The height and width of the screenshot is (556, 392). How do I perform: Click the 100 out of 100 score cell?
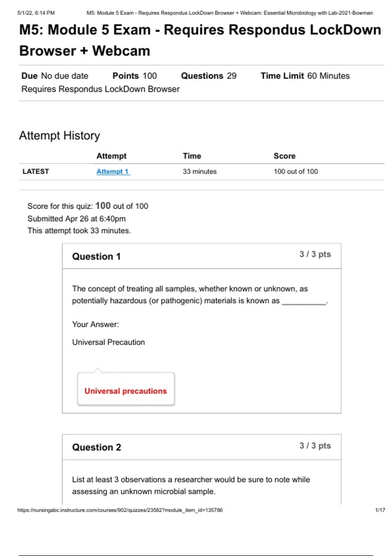pyautogui.click(x=296, y=171)
